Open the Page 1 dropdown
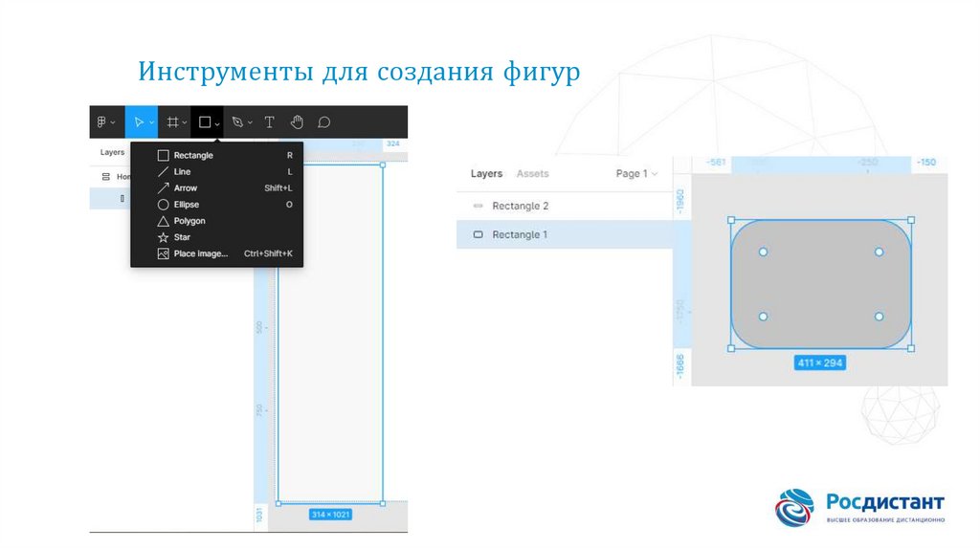Image resolution: width=980 pixels, height=549 pixels. point(636,174)
